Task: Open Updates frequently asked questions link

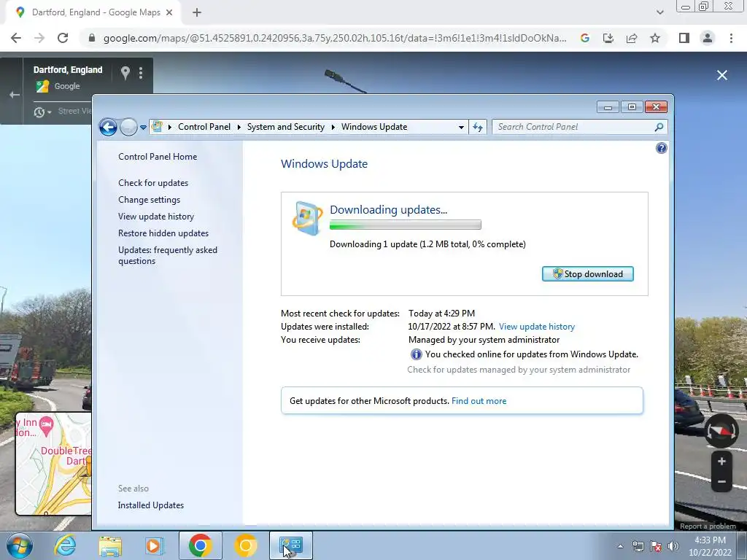Action: click(168, 255)
